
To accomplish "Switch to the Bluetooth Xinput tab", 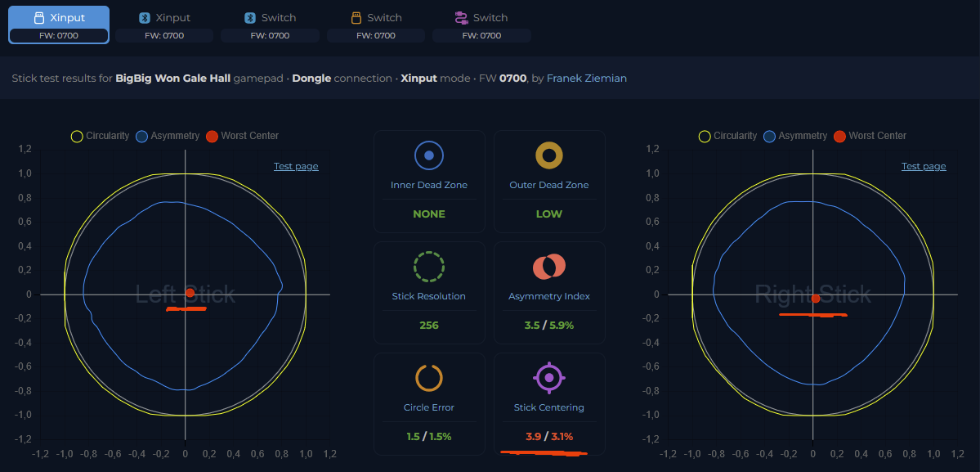I will pyautogui.click(x=164, y=25).
